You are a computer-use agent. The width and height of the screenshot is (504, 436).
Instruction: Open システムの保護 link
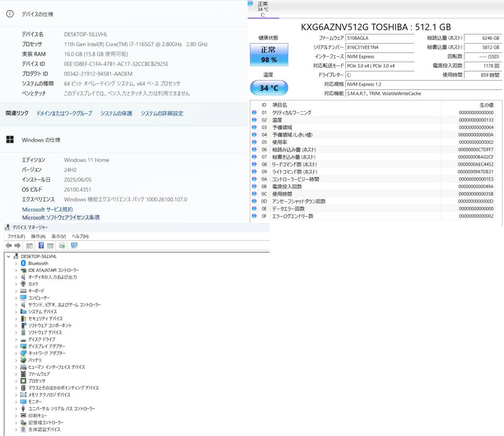point(116,113)
